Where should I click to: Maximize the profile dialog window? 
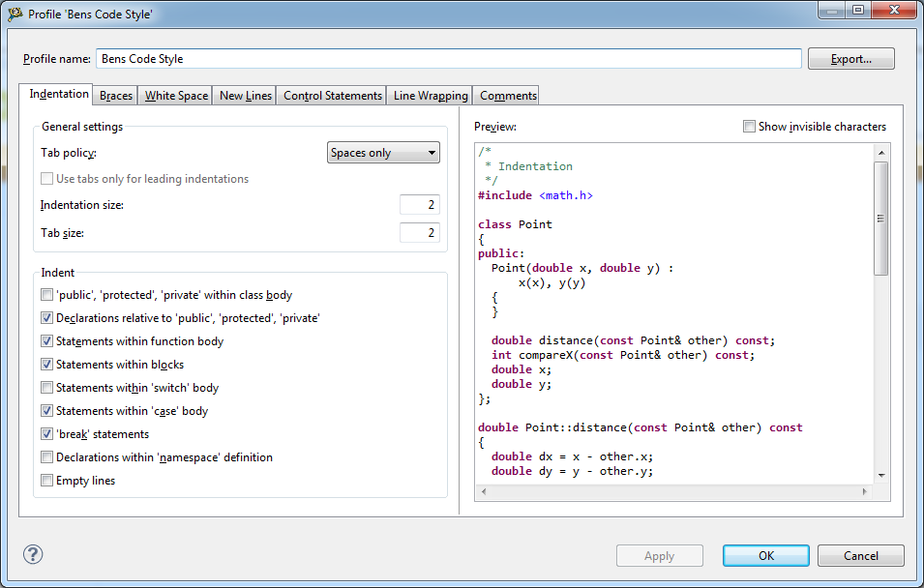pos(858,10)
